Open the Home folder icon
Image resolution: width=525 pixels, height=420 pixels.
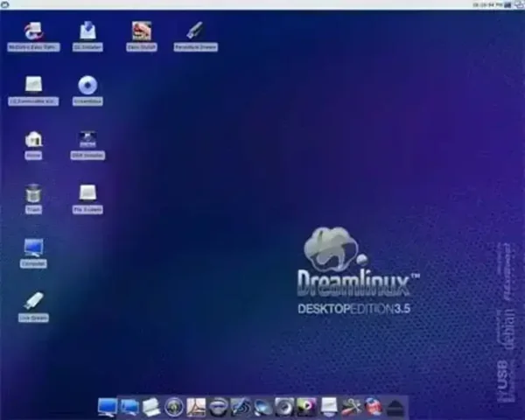[x=33, y=139]
